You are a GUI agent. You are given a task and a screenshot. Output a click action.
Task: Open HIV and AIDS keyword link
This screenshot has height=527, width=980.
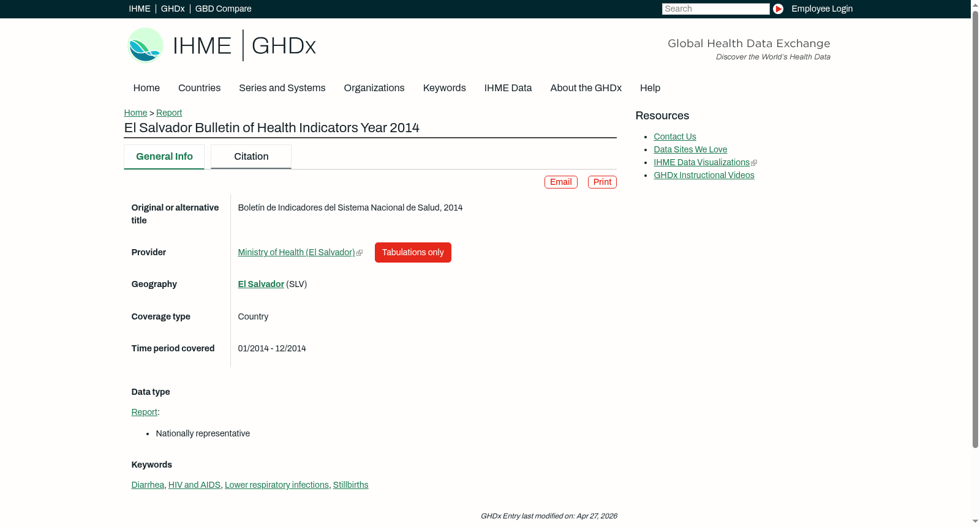[194, 485]
